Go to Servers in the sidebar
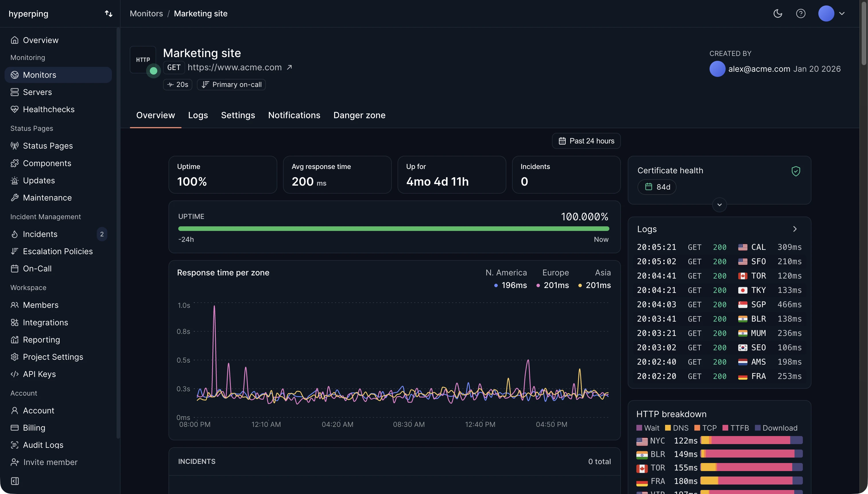This screenshot has width=868, height=494. coord(58,92)
